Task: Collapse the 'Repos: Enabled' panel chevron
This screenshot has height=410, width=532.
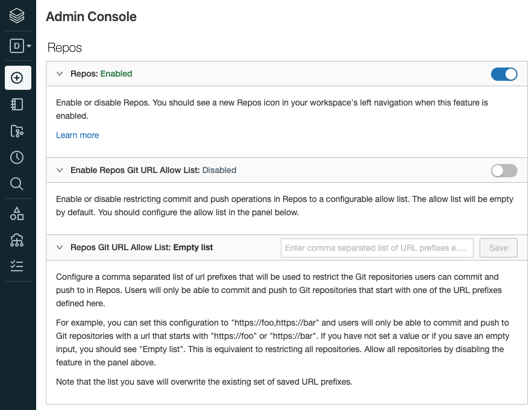Action: click(60, 74)
